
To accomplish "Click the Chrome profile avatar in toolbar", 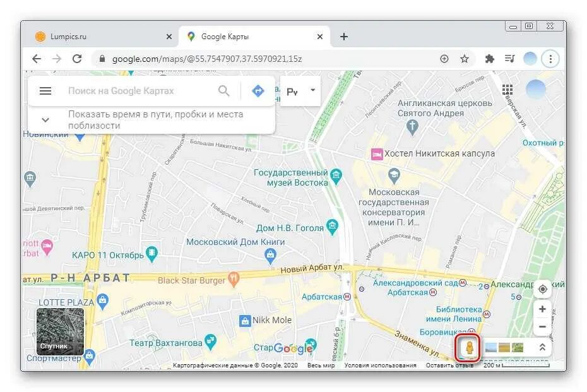I will pyautogui.click(x=530, y=59).
